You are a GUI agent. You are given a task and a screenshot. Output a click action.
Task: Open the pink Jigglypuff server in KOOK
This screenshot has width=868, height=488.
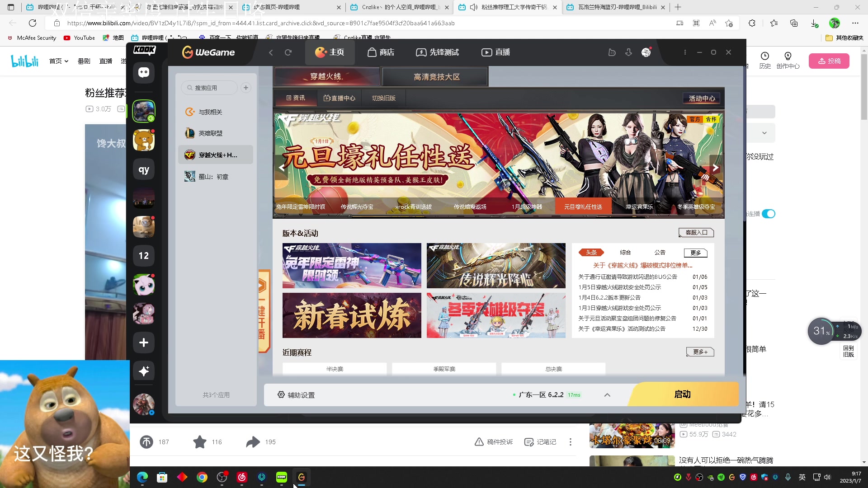144,285
